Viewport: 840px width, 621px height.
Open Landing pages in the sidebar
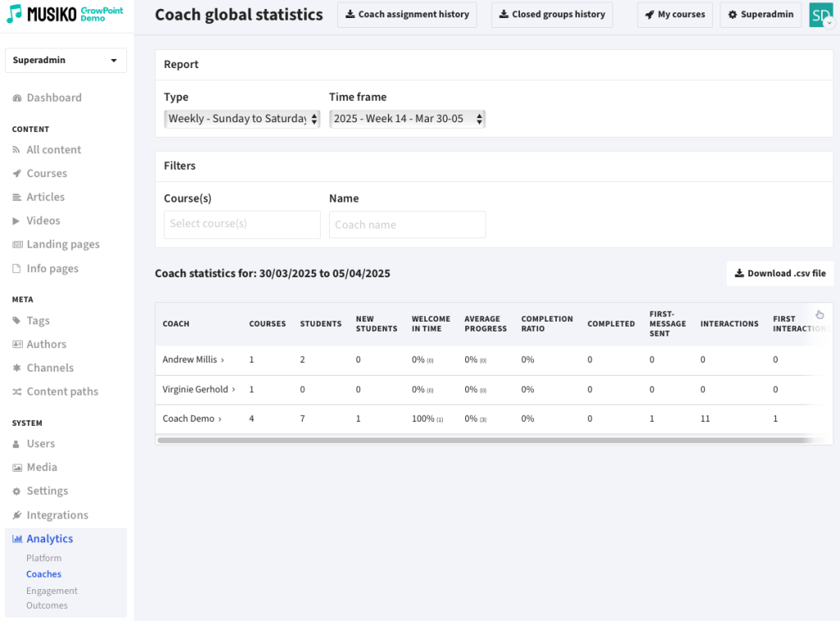(63, 244)
